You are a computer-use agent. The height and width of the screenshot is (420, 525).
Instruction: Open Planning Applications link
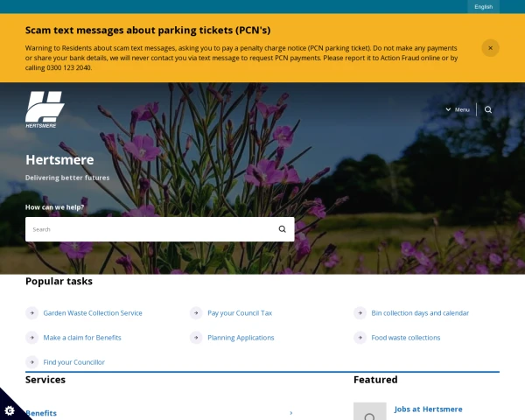point(241,337)
